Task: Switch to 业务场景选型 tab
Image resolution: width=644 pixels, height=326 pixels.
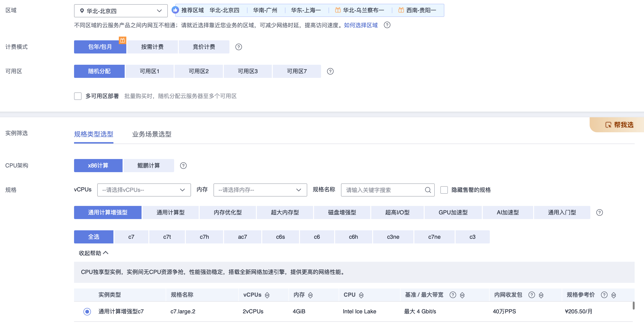Action: 151,134
